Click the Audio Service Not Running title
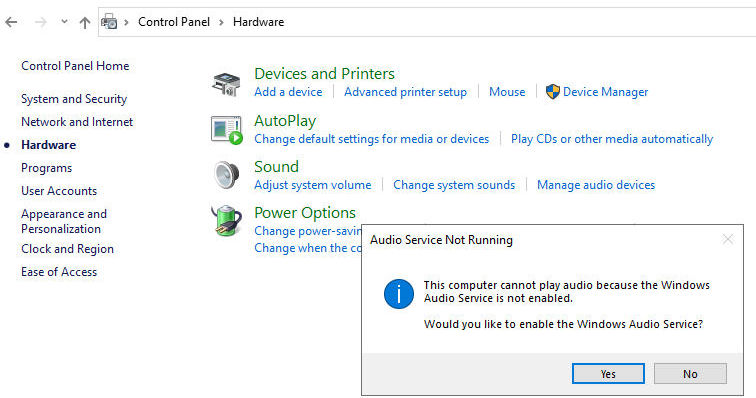This screenshot has height=398, width=756. pyautogui.click(x=441, y=240)
